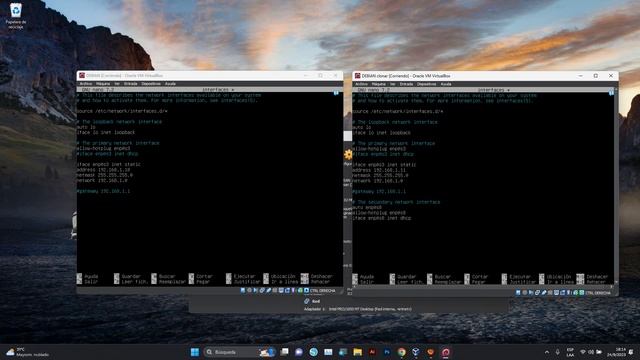Click network status icon in DEBIAN clonar window
Screen dimensions: 640x360
537,293
